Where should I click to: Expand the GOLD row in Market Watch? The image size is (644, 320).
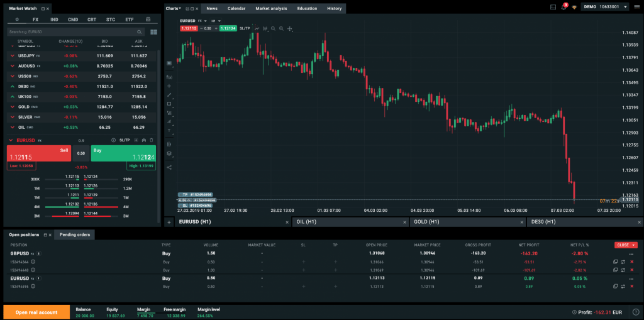coord(13,107)
